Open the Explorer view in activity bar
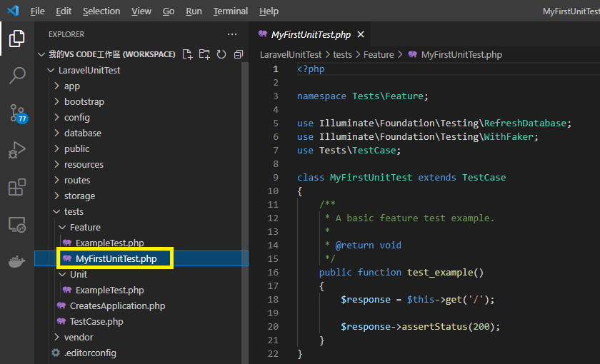This screenshot has height=364, width=600. point(17,39)
